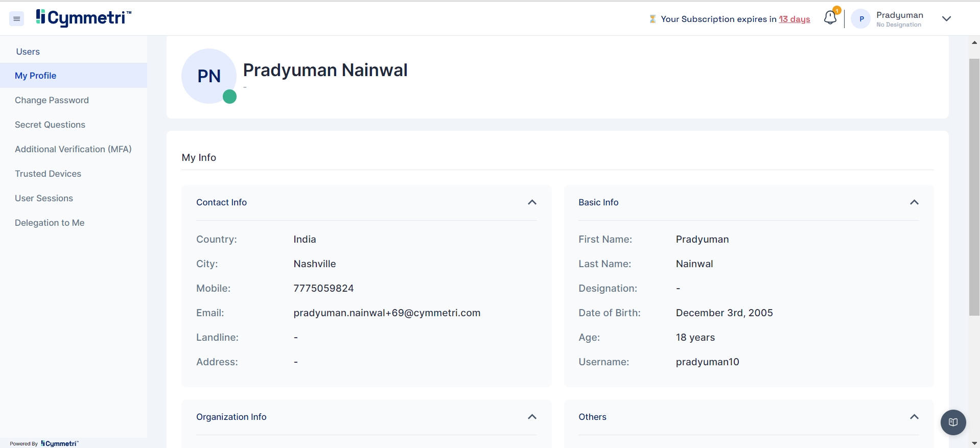This screenshot has height=448, width=980.
Task: Collapse the Organization Info section
Action: click(x=532, y=417)
